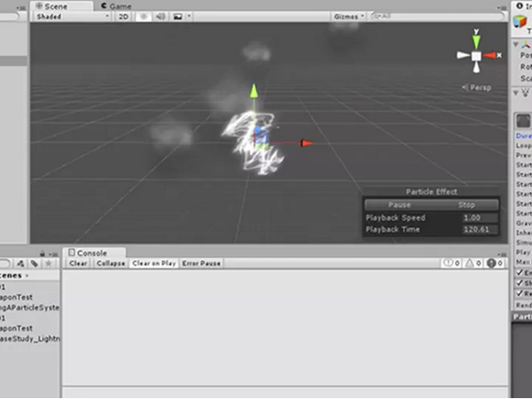Search by label tag icon in Project

coord(35,263)
